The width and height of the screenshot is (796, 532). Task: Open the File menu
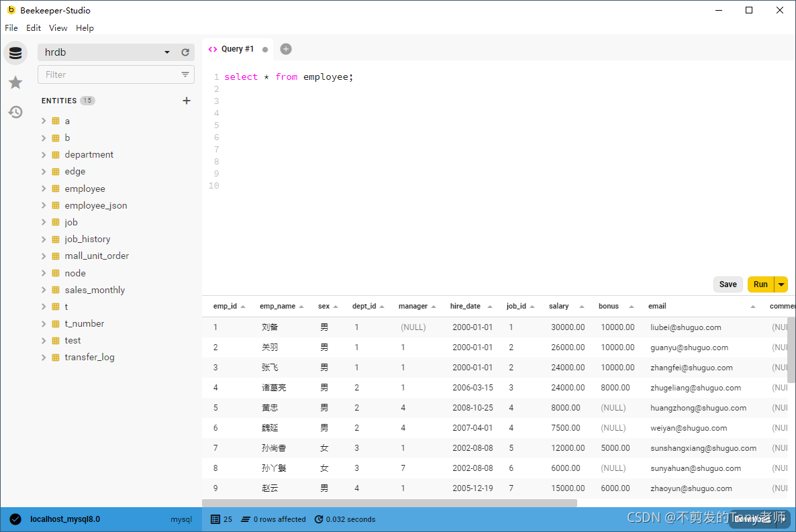point(11,28)
